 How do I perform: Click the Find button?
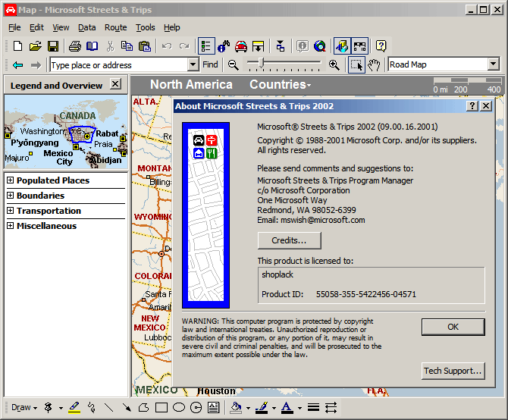pyautogui.click(x=210, y=64)
